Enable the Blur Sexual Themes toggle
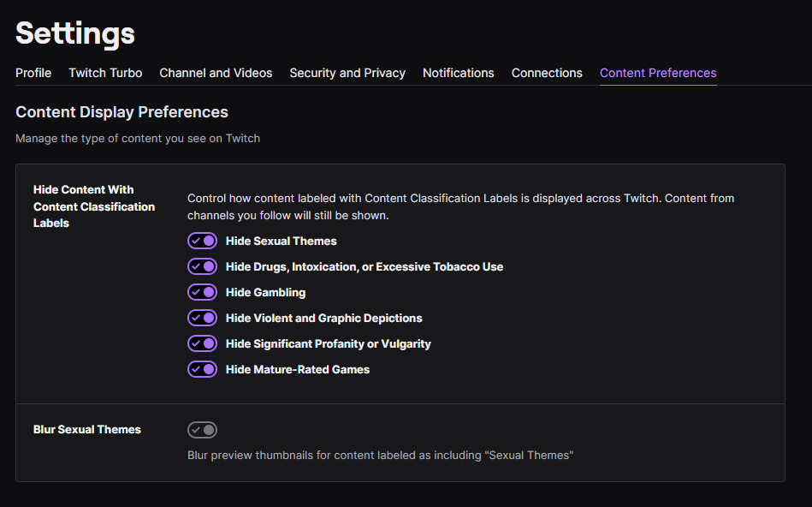 point(202,430)
